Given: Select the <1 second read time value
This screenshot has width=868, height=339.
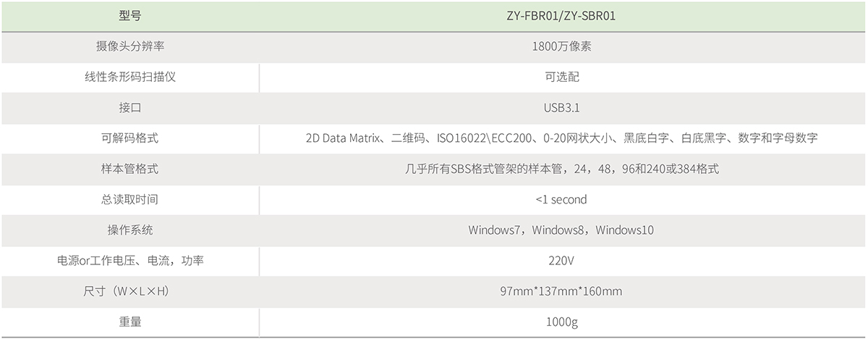Looking at the screenshot, I should click(x=561, y=199).
